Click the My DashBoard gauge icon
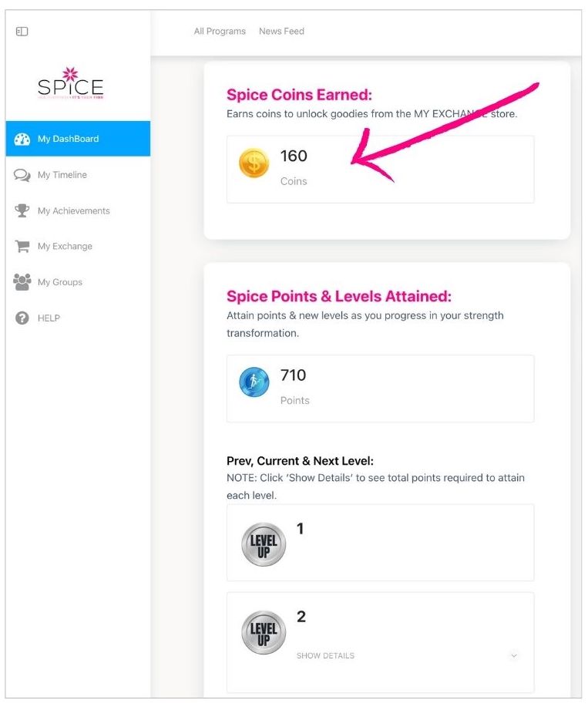Image resolution: width=588 pixels, height=710 pixels. 22,140
